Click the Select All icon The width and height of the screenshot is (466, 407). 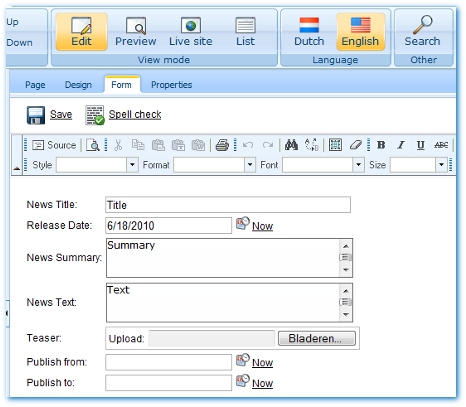[x=335, y=145]
